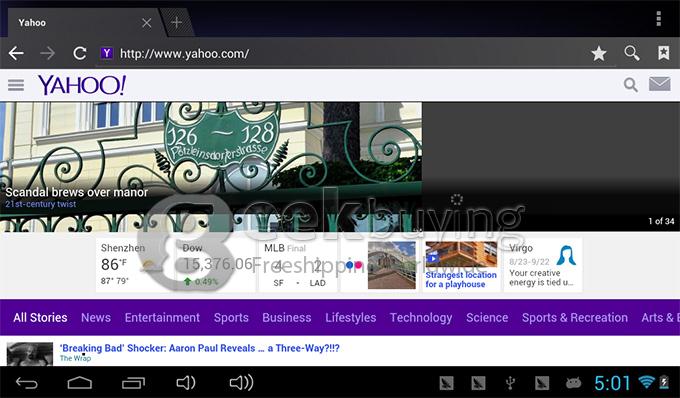Tap the Android recent apps button

(133, 383)
